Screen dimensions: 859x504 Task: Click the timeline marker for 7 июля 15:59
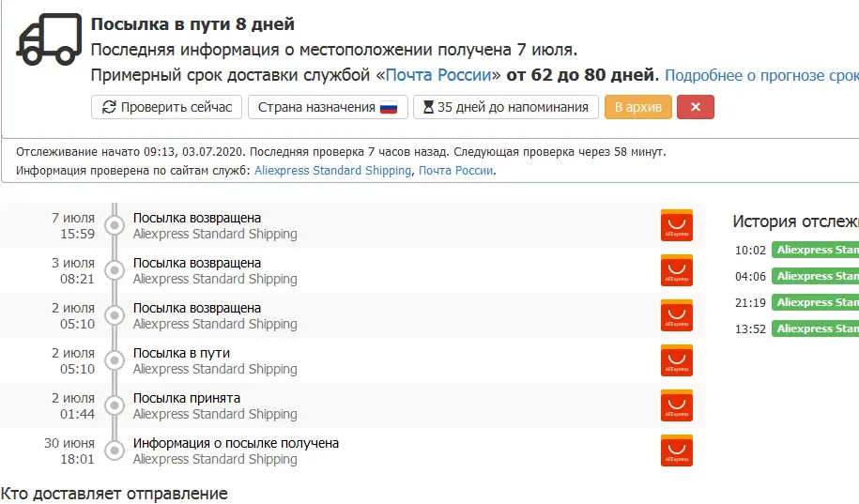click(115, 225)
